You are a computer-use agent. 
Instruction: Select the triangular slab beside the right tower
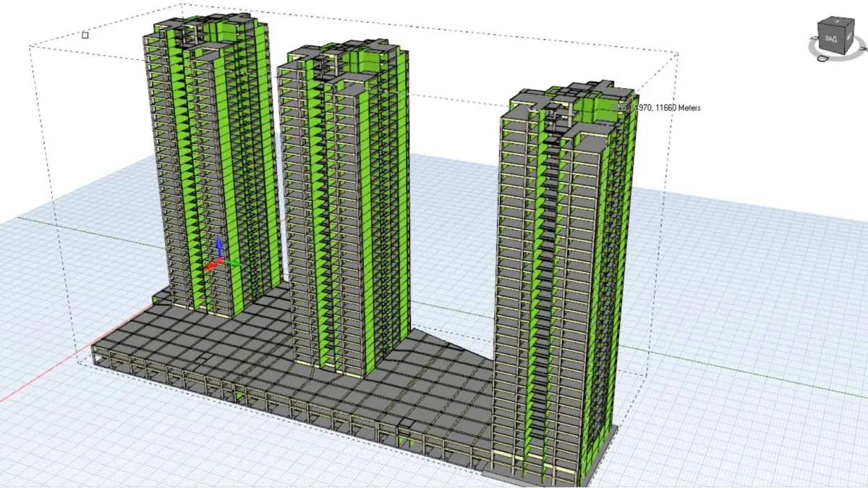448,361
